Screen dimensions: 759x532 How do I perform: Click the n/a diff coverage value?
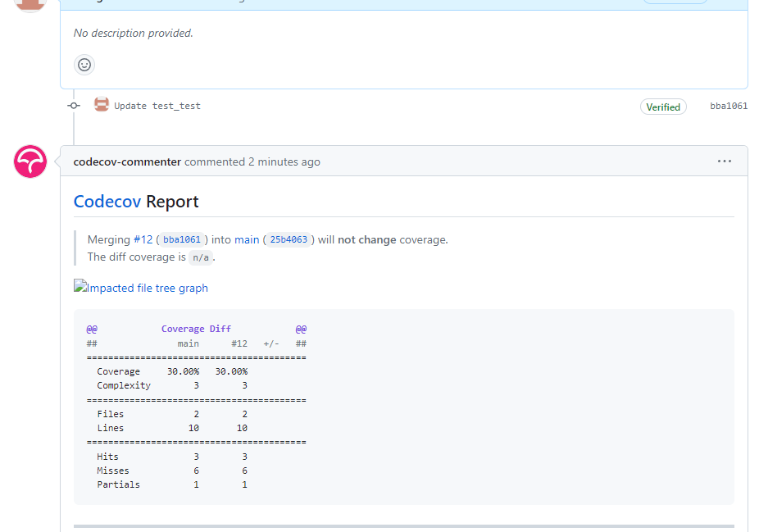tap(200, 257)
